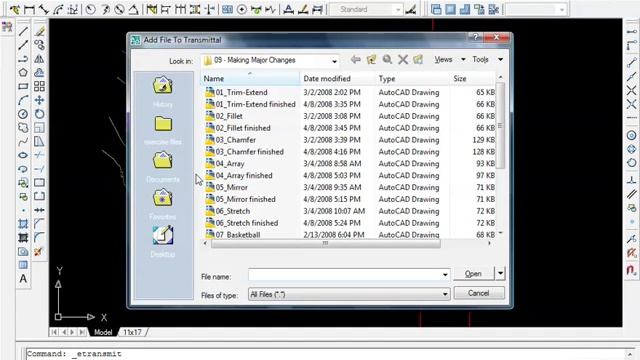
Task: Click the vertical scrollbar in file list
Action: (500, 125)
